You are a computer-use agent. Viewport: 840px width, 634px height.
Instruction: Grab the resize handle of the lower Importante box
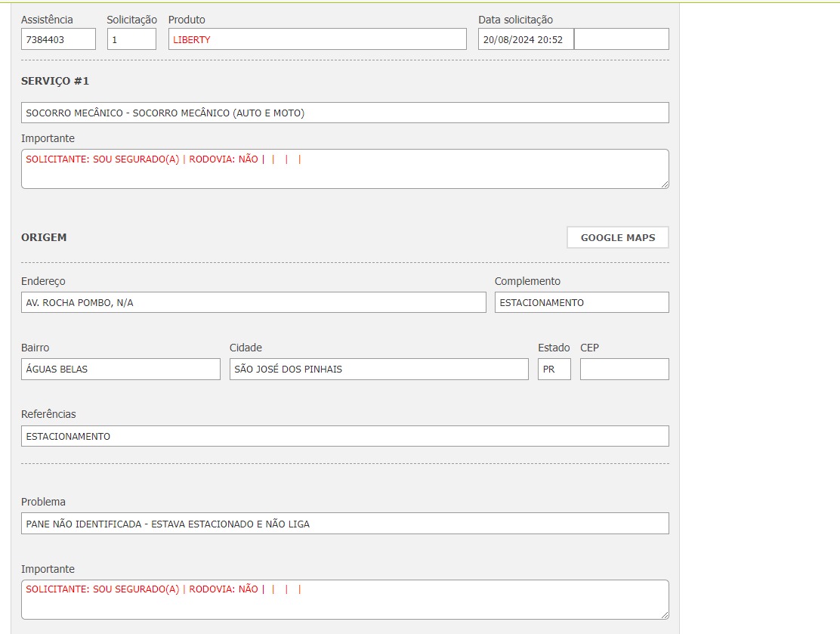665,614
